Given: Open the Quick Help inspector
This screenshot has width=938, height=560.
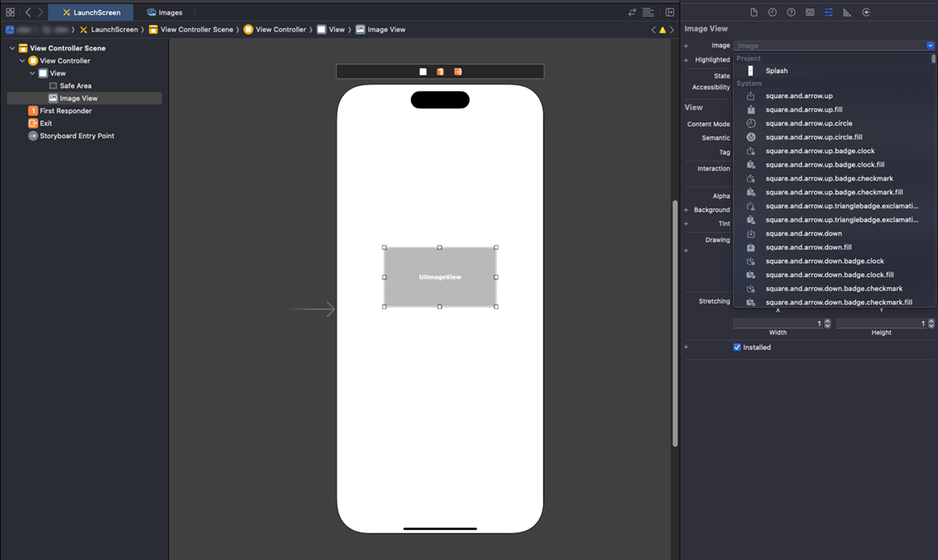Looking at the screenshot, I should click(x=791, y=13).
